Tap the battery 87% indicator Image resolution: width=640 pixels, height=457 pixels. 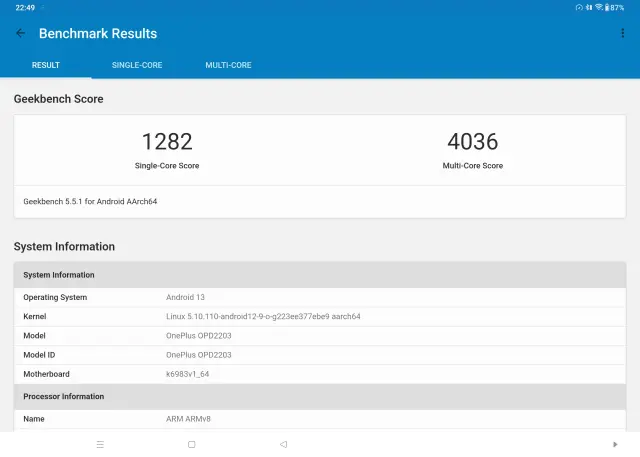pos(616,7)
